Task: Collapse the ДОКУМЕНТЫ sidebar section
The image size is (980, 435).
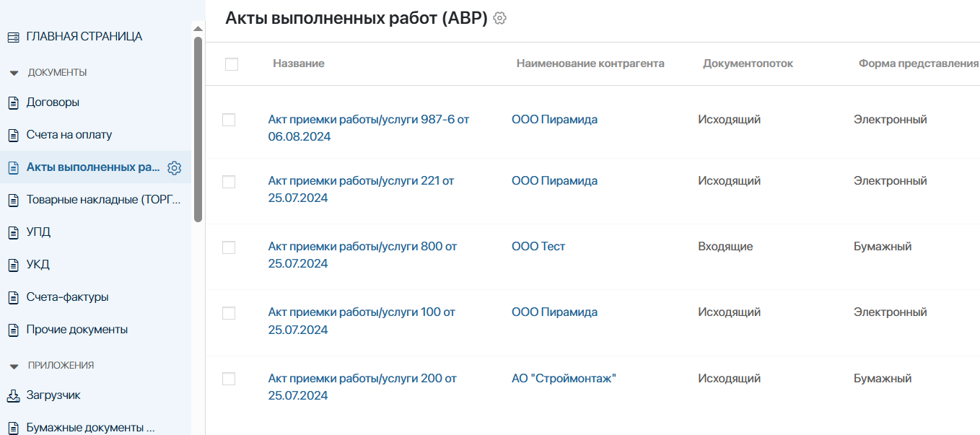Action: 15,72
